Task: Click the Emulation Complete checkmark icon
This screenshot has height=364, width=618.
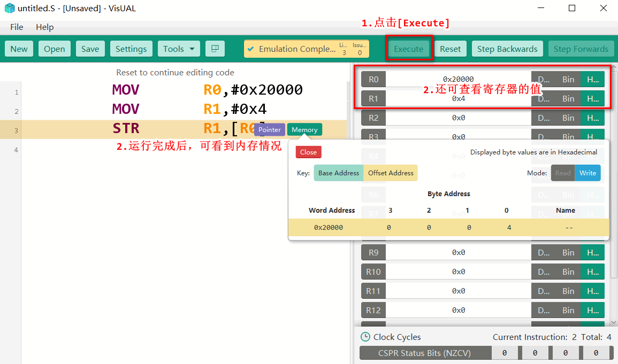Action: point(250,49)
